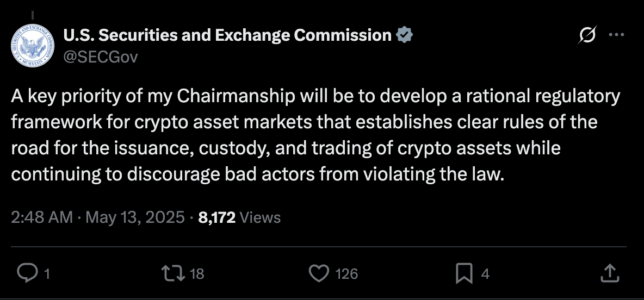Open the U.S. Securities and Exchange Commission profile name
This screenshot has height=300, width=644.
(x=227, y=35)
